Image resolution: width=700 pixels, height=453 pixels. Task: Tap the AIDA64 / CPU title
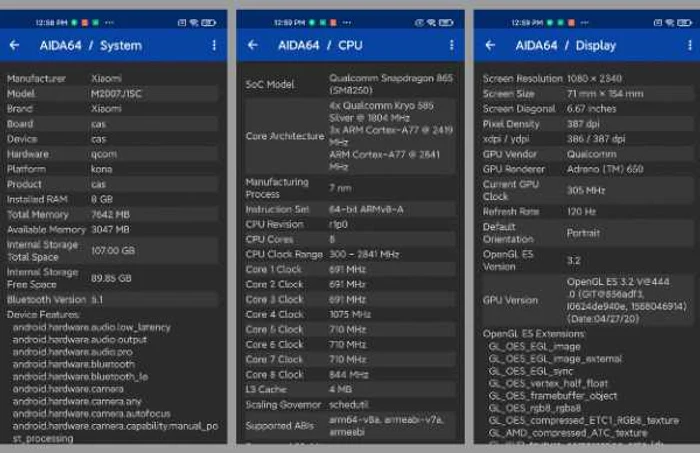[x=320, y=45]
